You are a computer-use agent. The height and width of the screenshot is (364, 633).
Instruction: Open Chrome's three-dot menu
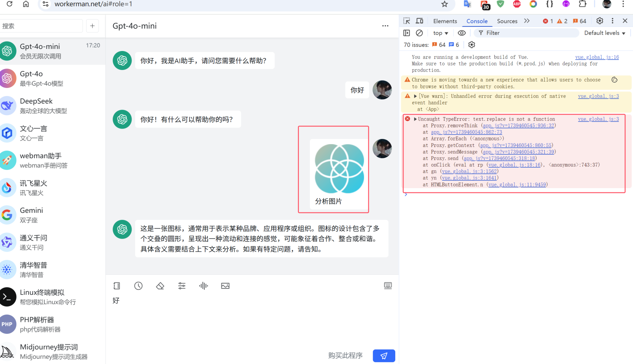pos(623,4)
